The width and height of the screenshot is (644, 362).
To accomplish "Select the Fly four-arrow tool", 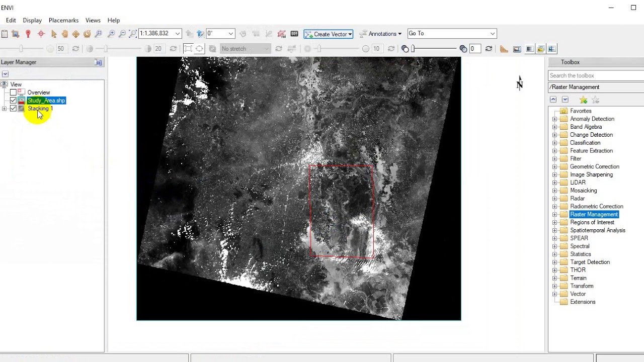I will [x=75, y=34].
